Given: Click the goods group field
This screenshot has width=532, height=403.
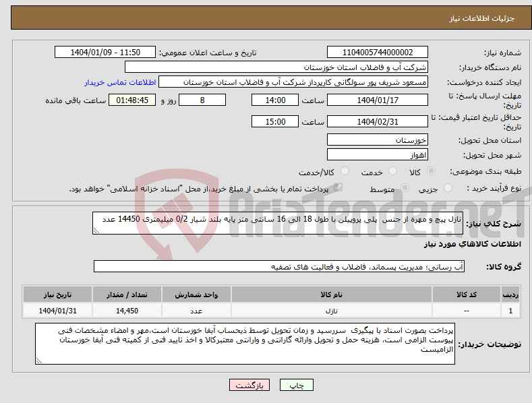Looking at the screenshot, I should point(279,267).
